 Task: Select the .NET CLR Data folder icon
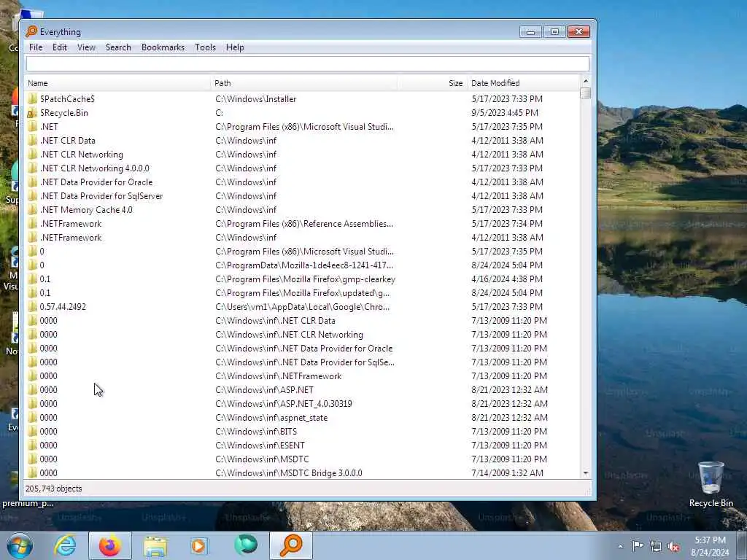pyautogui.click(x=32, y=141)
